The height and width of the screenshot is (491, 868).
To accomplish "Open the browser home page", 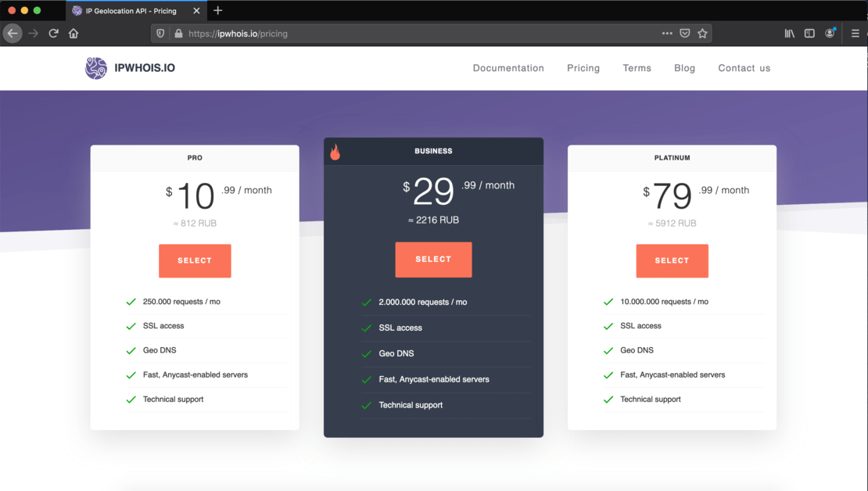I will (x=73, y=33).
